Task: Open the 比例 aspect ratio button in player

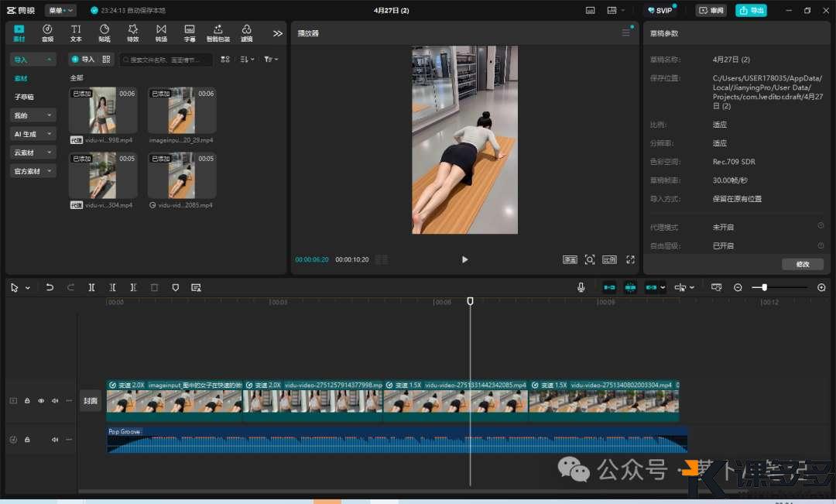Action: pyautogui.click(x=609, y=259)
